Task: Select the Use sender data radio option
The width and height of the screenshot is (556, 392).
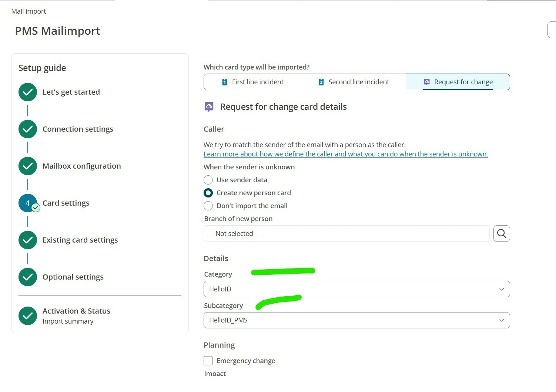Action: tap(208, 180)
